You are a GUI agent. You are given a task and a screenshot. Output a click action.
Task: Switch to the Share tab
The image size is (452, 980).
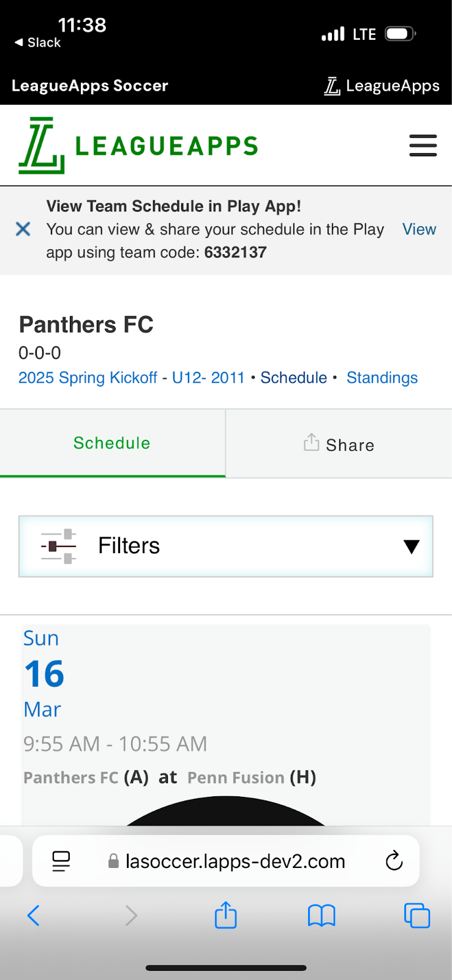(x=339, y=444)
